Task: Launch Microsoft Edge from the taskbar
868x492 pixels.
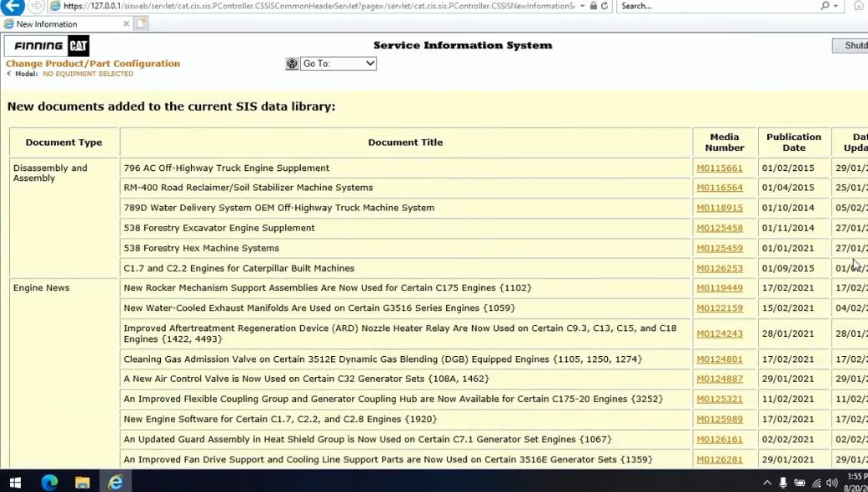Action: coord(49,483)
